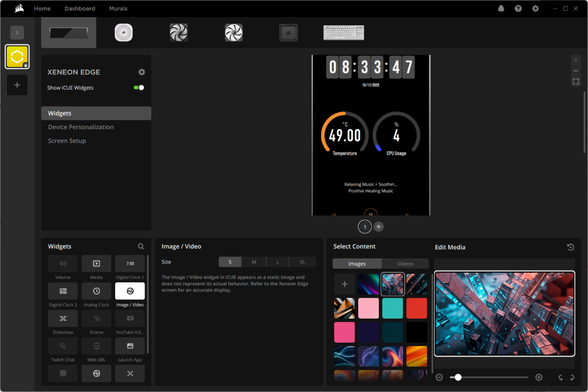Open Xeneon Edge device settings gear
The height and width of the screenshot is (392, 588).
pos(142,72)
